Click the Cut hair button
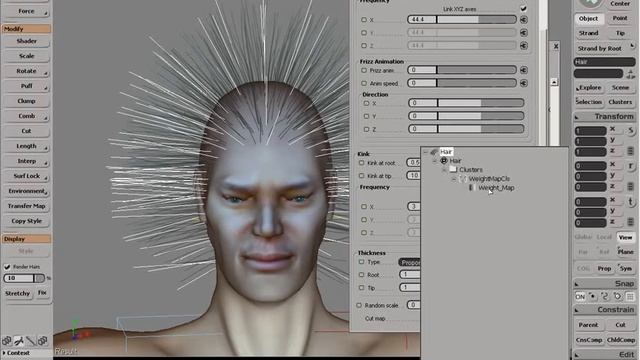 click(x=26, y=131)
